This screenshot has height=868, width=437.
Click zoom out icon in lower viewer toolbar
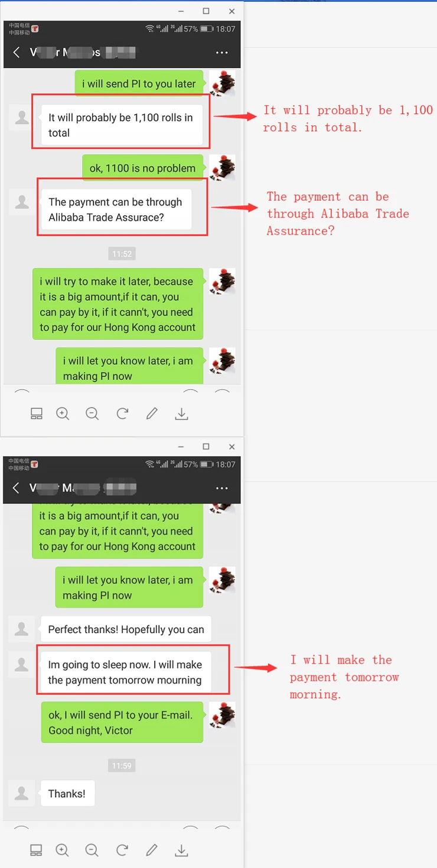click(x=92, y=850)
